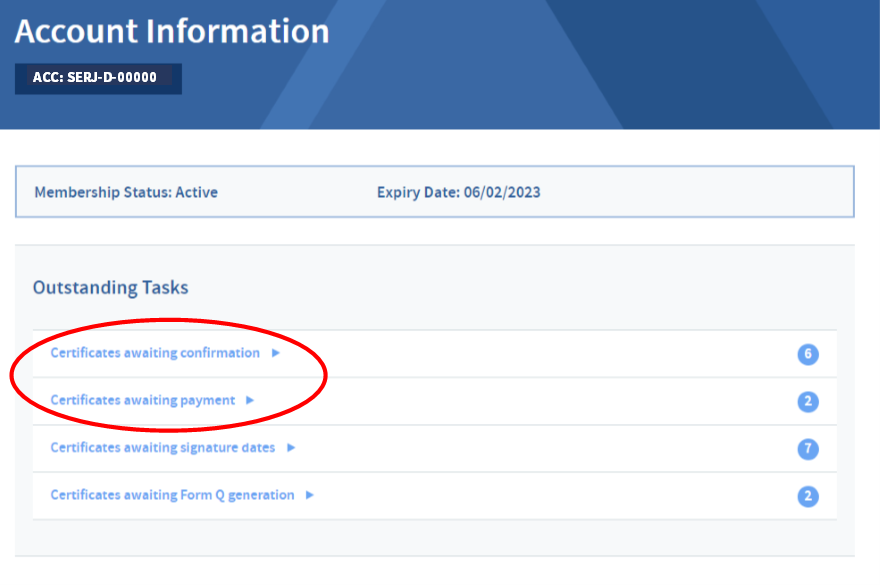Expand arrow beside Certificates awaiting confirmation
The width and height of the screenshot is (880, 585).
tap(276, 353)
